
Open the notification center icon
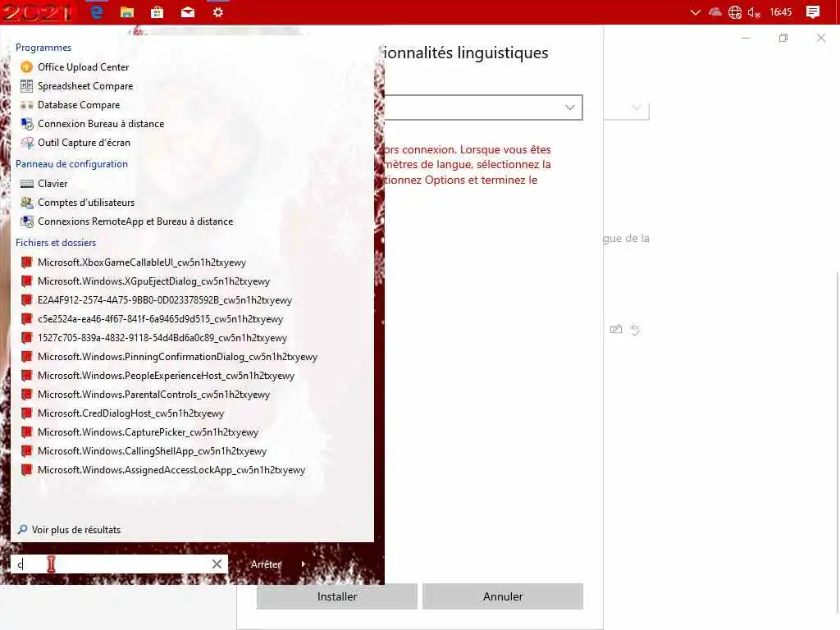tap(813, 12)
